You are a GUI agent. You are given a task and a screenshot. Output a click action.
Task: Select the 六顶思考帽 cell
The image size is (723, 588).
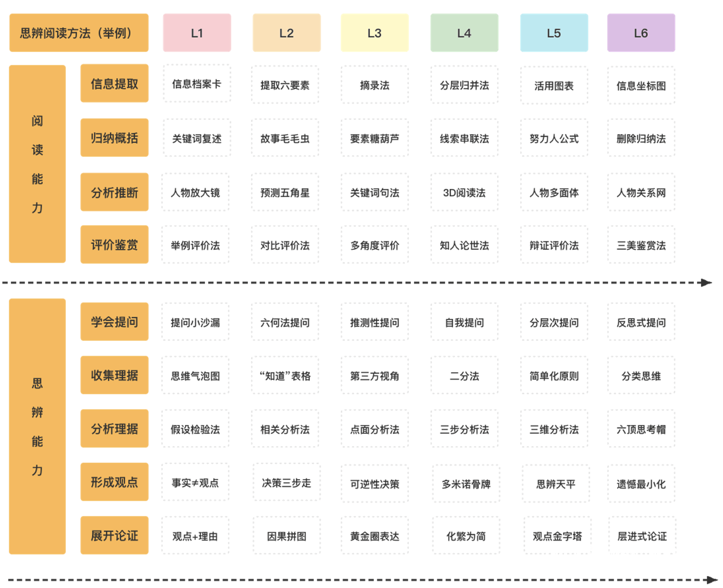[x=641, y=429]
